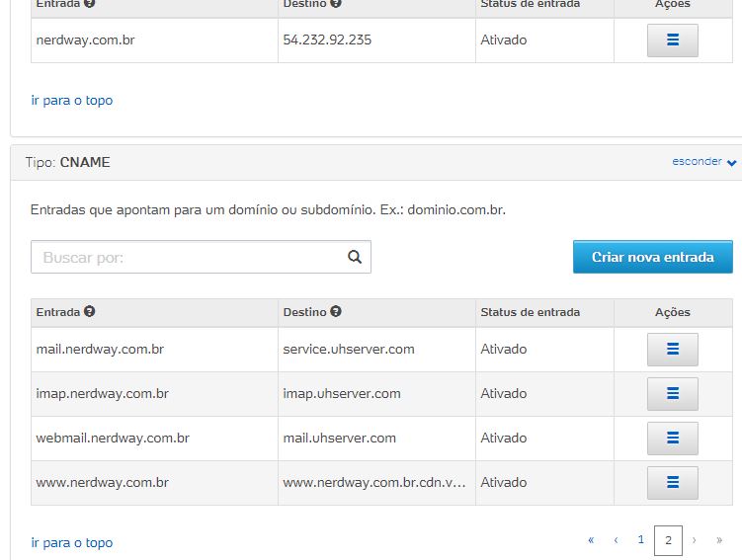The image size is (742, 560).
Task: Click Ativado status for webmail row
Action: 504,438
